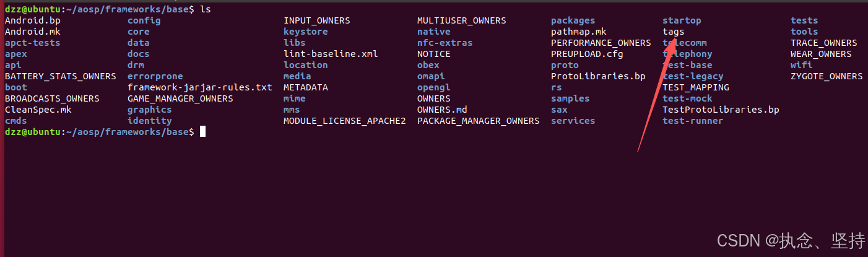Click pathmap.mk file name

(x=579, y=32)
